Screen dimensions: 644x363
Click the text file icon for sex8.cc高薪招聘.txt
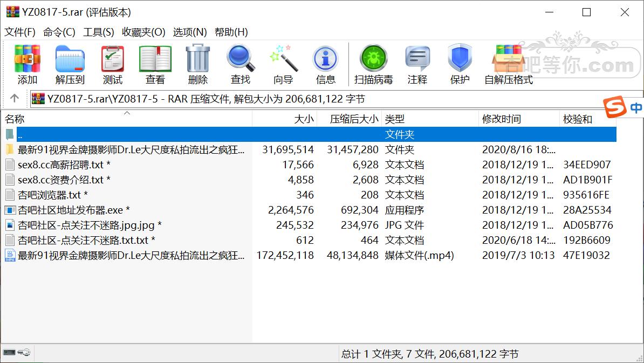click(10, 165)
